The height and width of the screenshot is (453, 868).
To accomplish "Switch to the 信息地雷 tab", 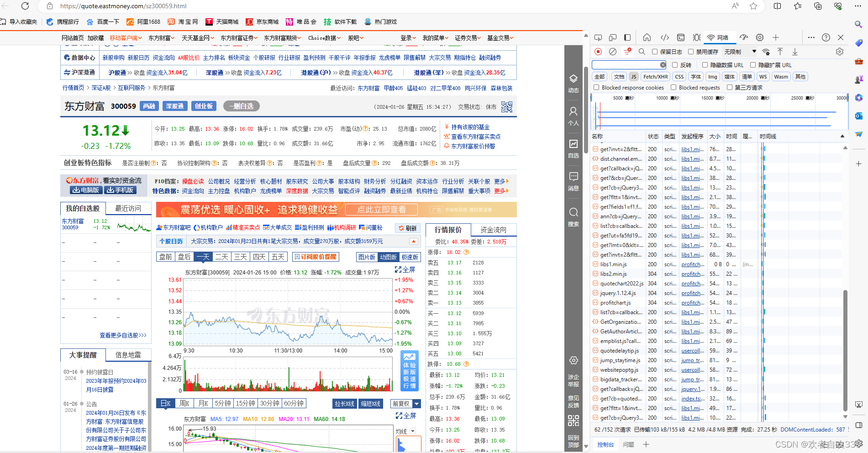I will [128, 355].
